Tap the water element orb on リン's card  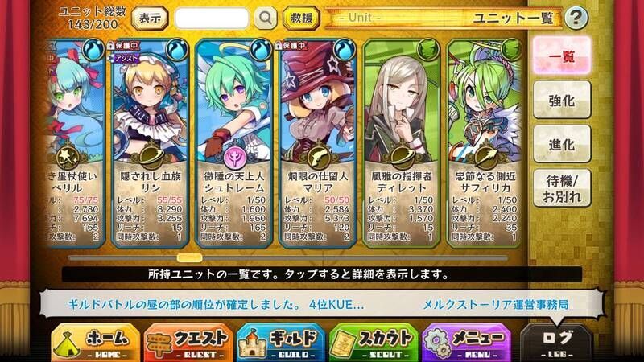178,50
